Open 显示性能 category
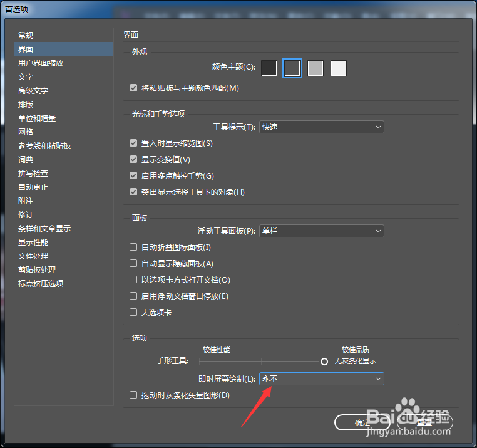 (64, 242)
